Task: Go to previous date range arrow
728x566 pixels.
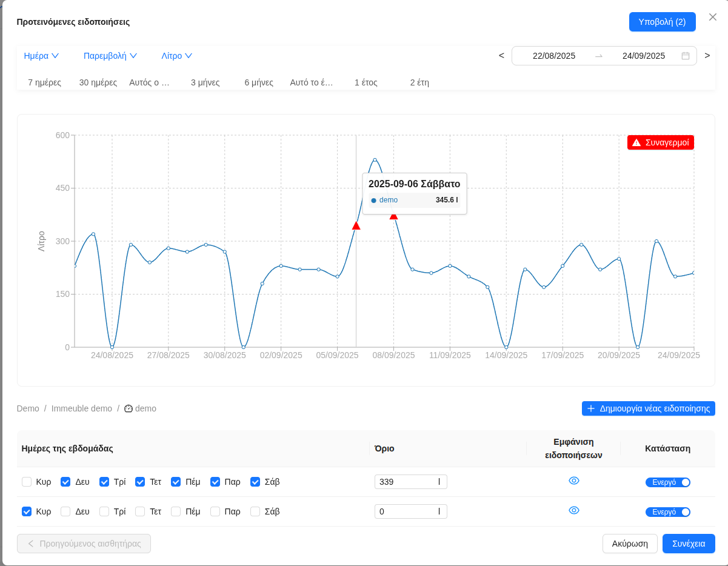Action: coord(501,56)
